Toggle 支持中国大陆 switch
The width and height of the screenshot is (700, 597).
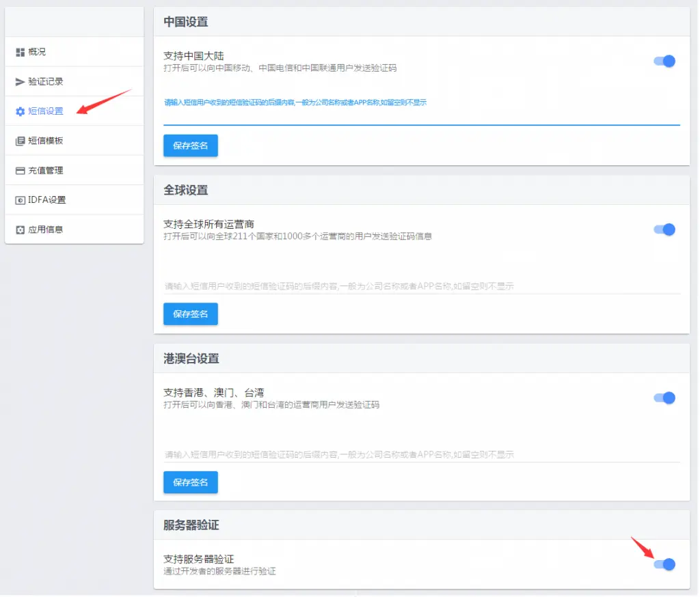[x=664, y=61]
